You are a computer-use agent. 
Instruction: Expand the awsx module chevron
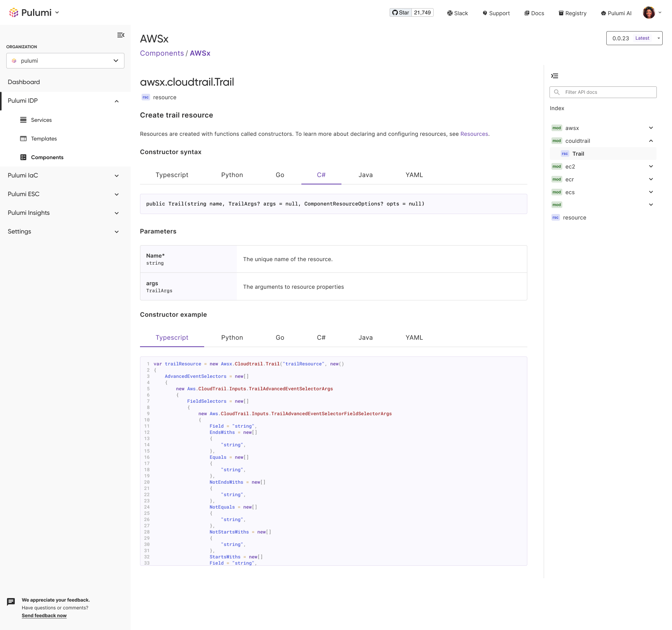pos(651,128)
